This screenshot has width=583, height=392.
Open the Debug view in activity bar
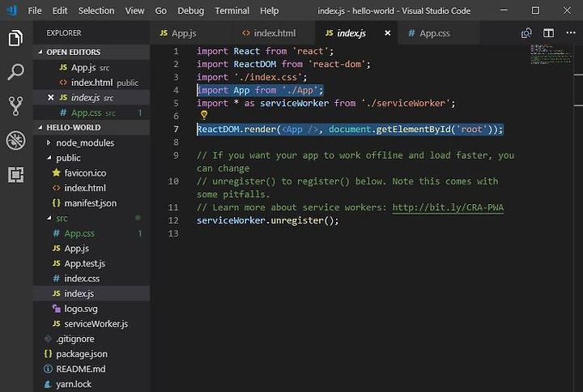[15, 140]
